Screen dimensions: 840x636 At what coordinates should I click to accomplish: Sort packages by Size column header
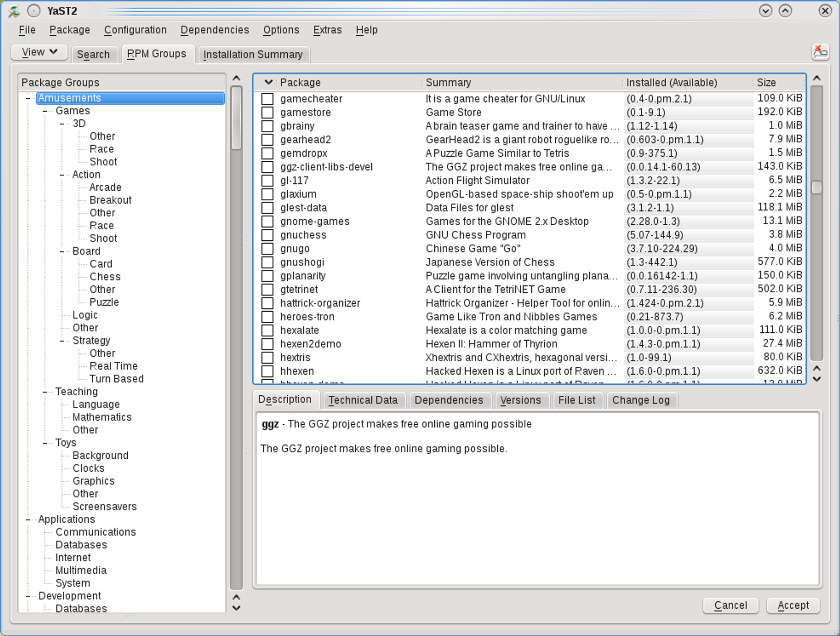(x=779, y=82)
